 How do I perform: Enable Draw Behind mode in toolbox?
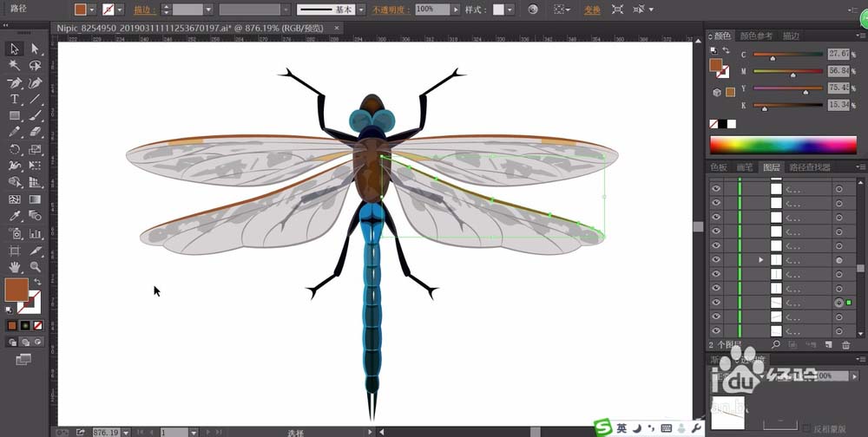click(25, 342)
